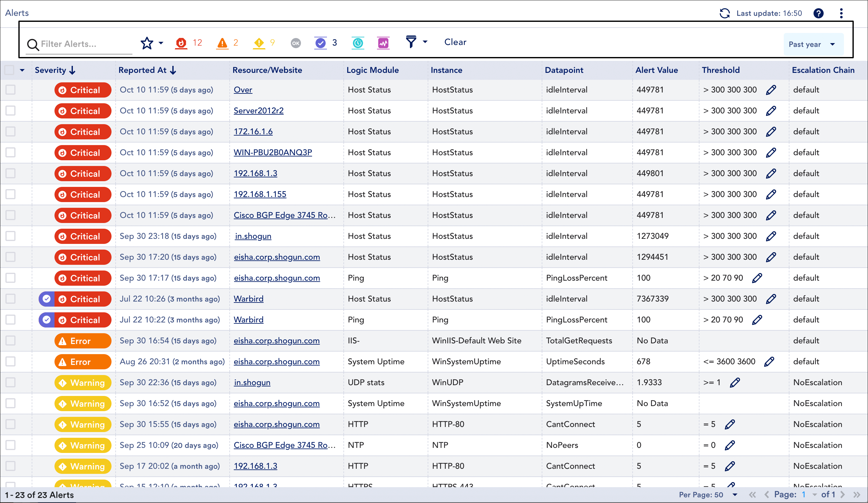Viewport: 868px width, 503px height.
Task: Go to first page double arrow
Action: [x=752, y=495]
